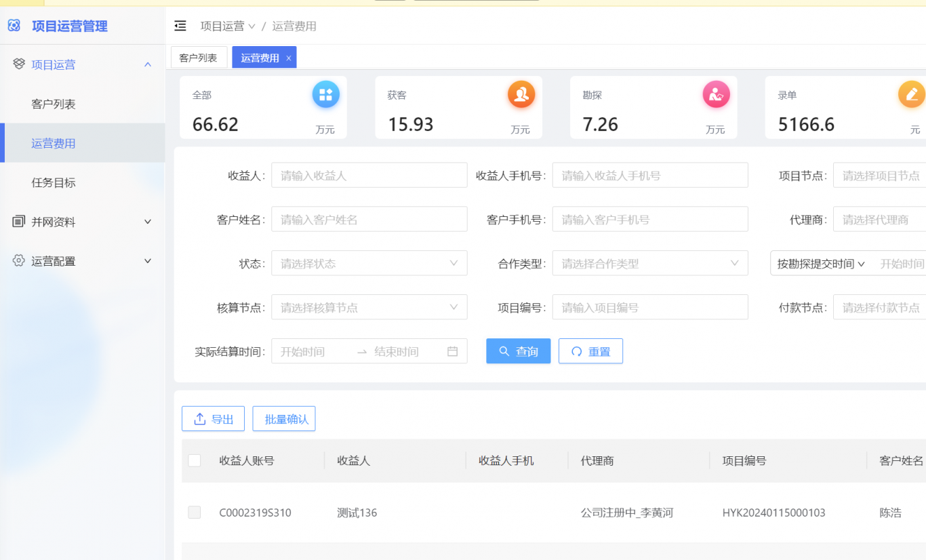Click the 录单 orange pencil icon
The height and width of the screenshot is (560, 926).
tap(912, 94)
